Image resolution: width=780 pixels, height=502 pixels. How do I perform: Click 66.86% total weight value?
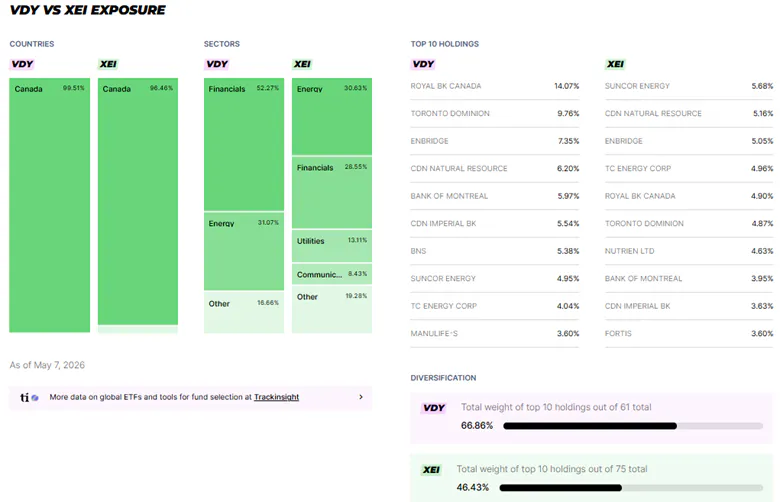pyautogui.click(x=477, y=425)
